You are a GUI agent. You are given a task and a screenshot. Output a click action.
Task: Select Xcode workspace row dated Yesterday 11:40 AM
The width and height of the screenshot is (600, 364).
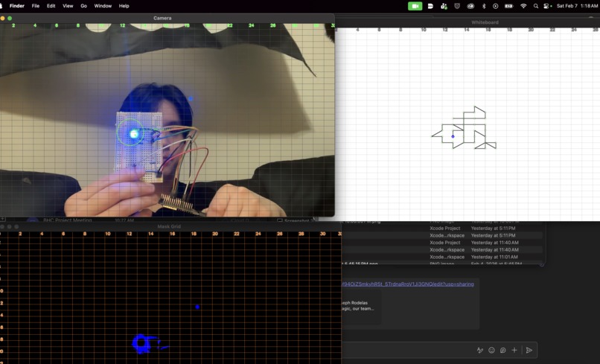pos(442,249)
